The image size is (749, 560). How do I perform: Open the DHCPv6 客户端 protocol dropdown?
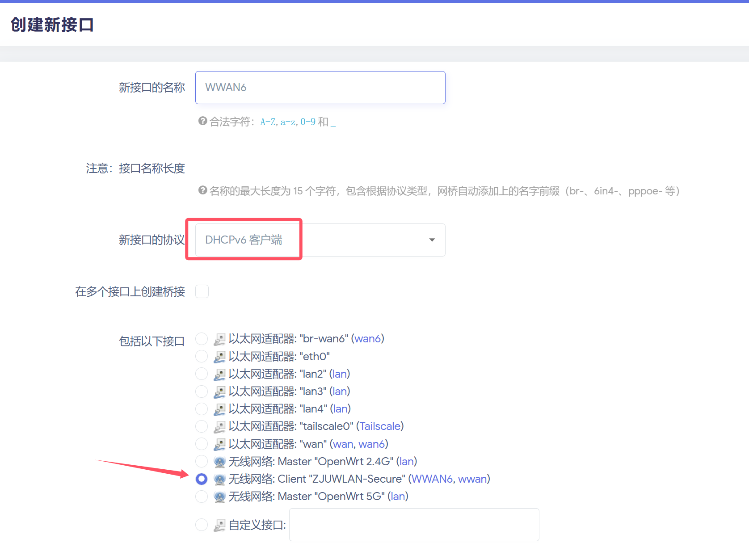[320, 240]
